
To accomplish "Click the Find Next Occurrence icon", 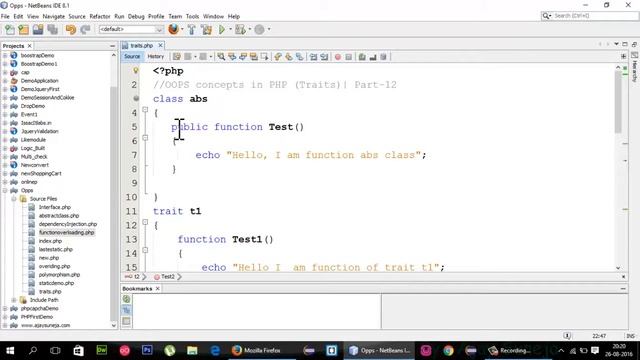I will pos(243,57).
